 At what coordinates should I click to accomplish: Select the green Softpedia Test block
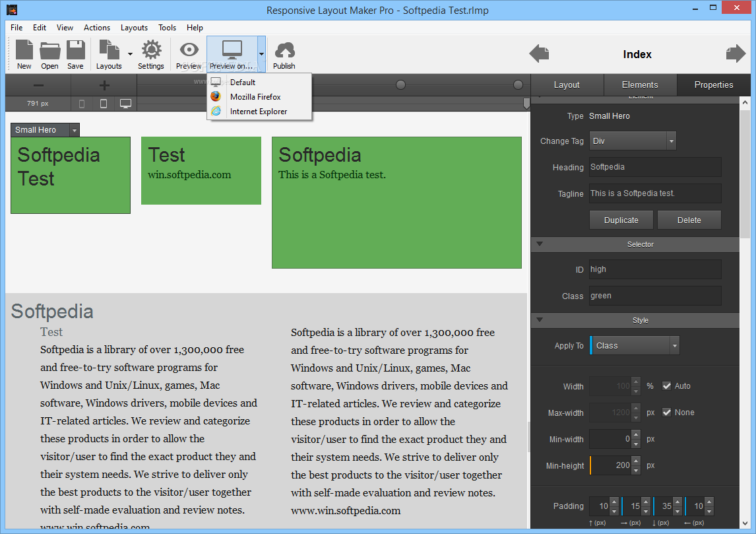(x=71, y=175)
